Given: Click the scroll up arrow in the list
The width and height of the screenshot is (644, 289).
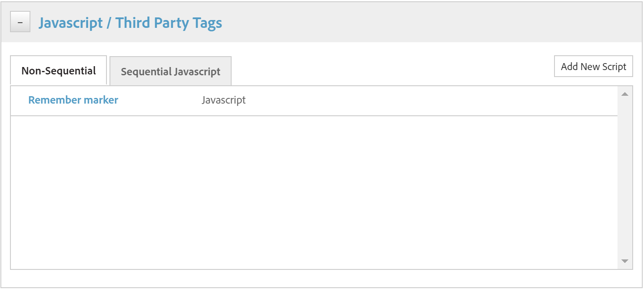Looking at the screenshot, I should click(625, 94).
